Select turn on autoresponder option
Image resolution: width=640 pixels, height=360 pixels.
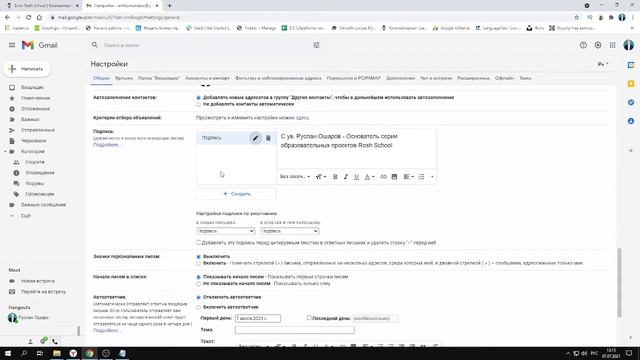click(x=198, y=307)
